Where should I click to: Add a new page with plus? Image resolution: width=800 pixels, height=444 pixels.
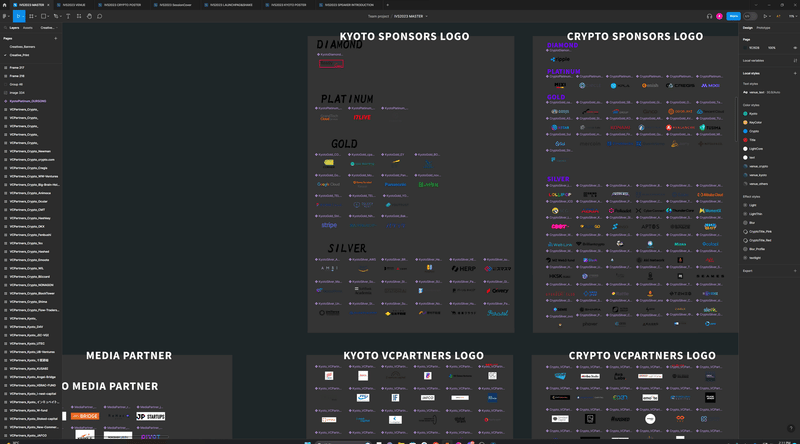(x=56, y=38)
